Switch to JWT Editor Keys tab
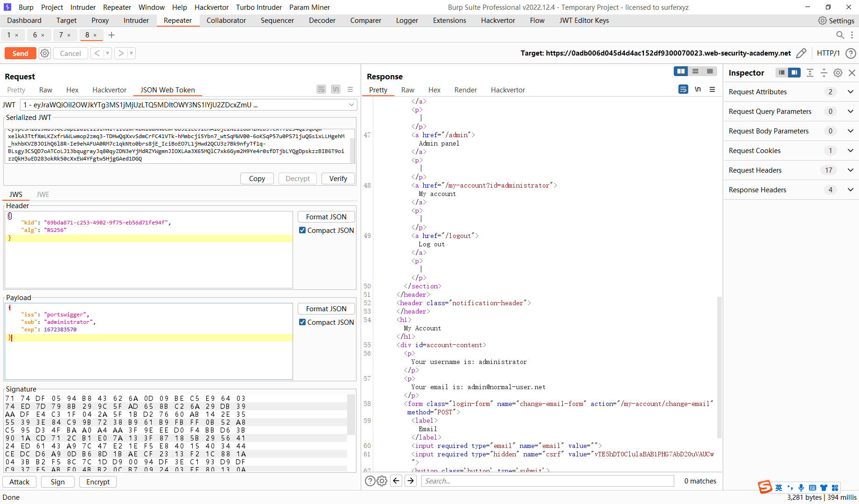Screen dimensions: 859x504 coord(584,21)
